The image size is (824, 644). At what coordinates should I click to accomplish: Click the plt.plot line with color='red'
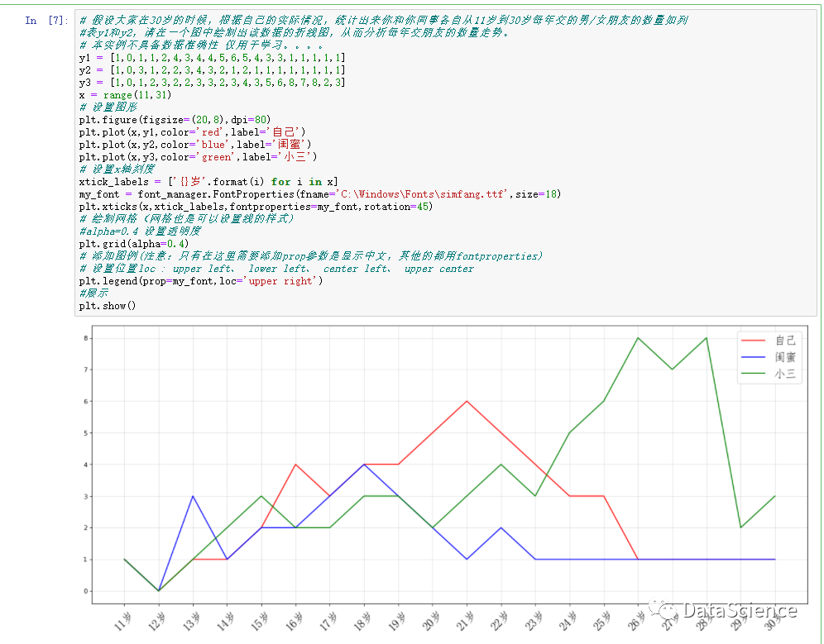coord(192,131)
